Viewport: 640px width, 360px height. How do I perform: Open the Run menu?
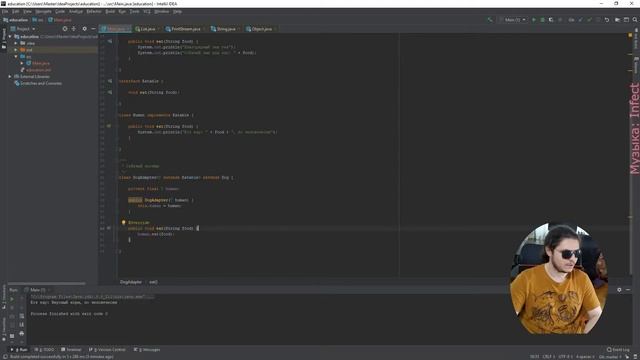pyautogui.click(x=122, y=11)
